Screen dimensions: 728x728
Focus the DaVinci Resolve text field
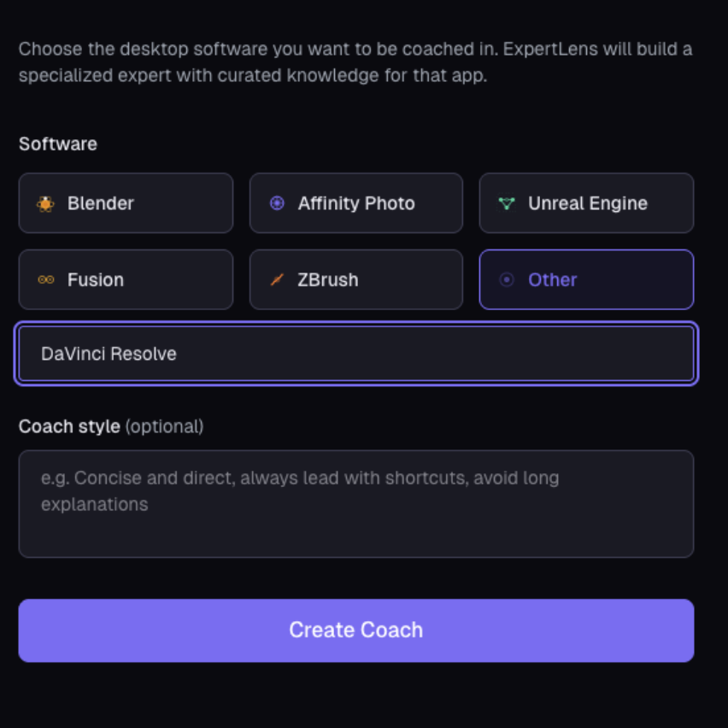coord(356,354)
